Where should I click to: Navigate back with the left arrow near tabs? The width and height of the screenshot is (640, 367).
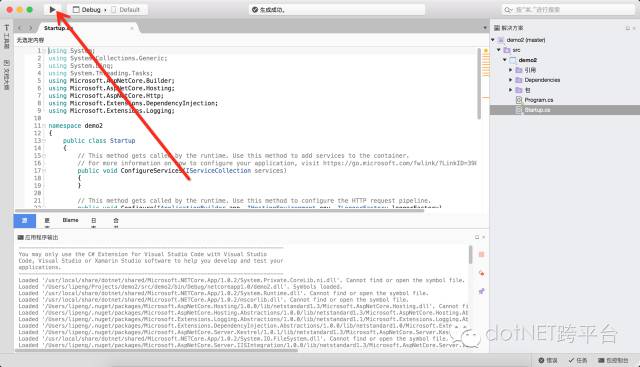coord(20,28)
